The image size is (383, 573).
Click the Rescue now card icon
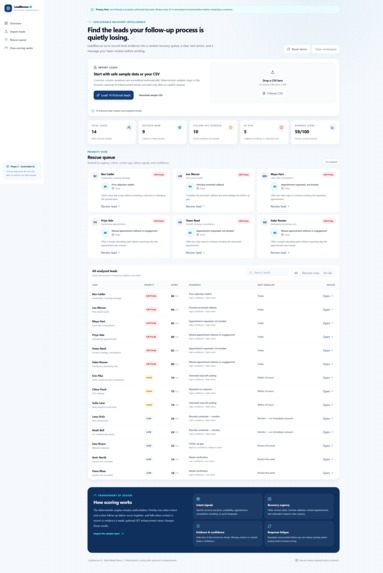pyautogui.click(x=179, y=128)
